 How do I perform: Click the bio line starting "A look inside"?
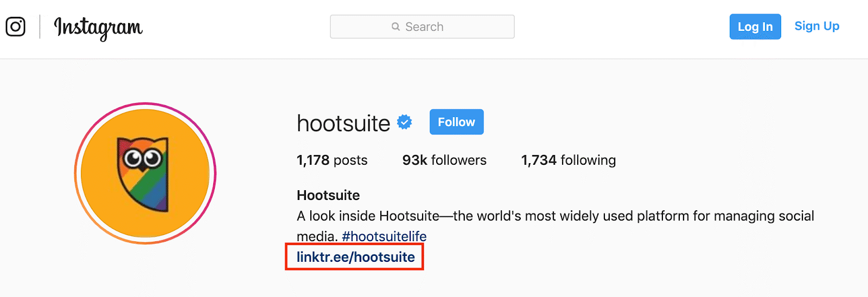tap(556, 216)
